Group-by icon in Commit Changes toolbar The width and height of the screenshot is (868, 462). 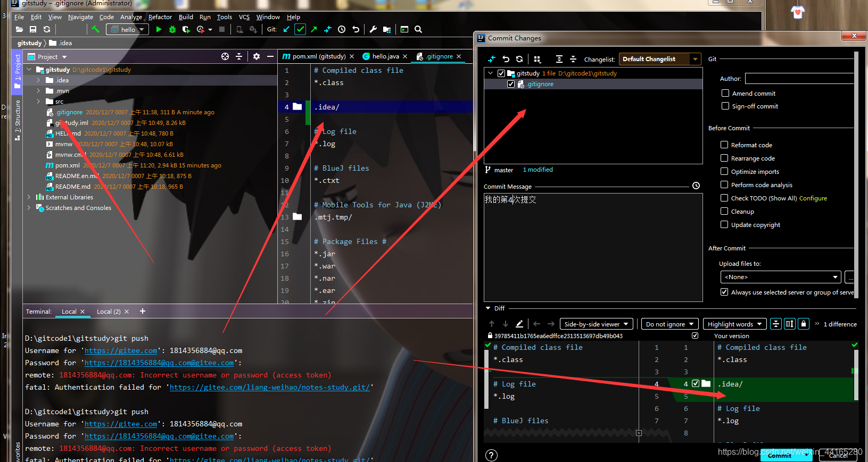(537, 59)
